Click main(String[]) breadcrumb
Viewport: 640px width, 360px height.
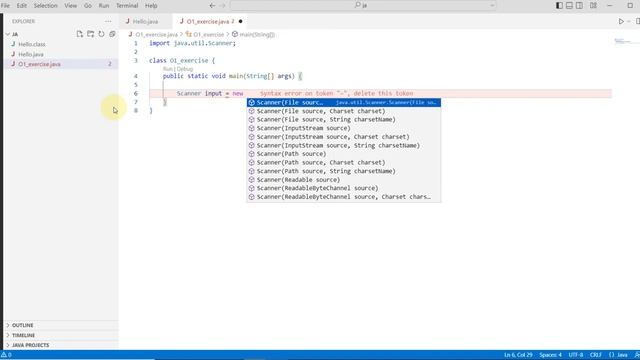(257, 35)
